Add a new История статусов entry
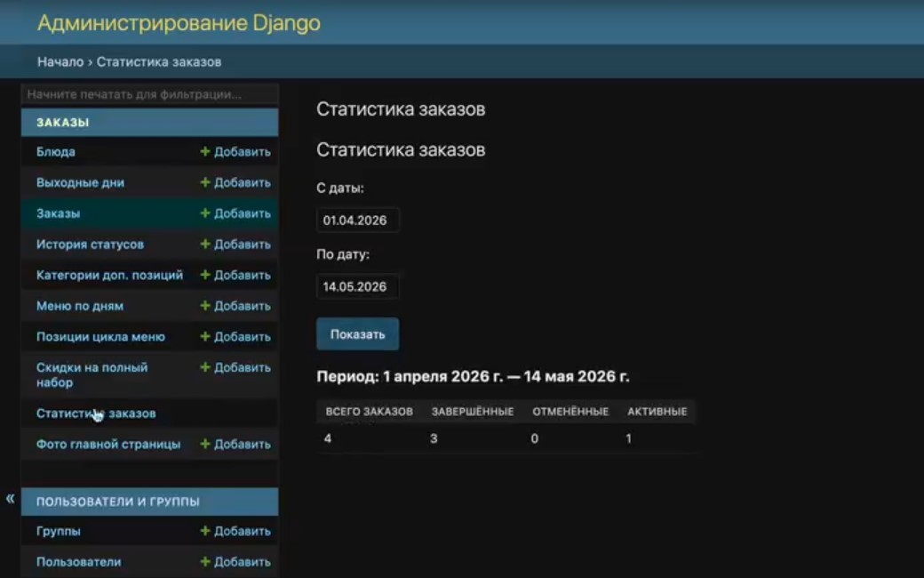The image size is (924, 578). 235,245
